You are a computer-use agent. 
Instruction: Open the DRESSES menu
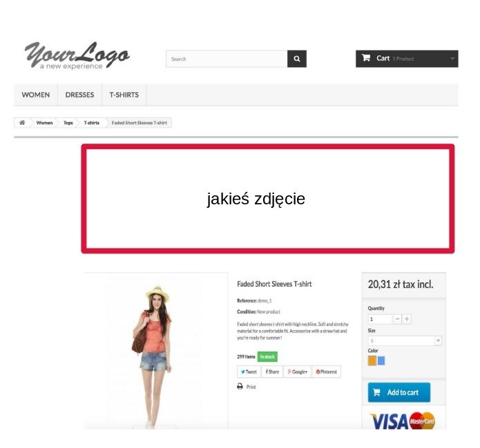coord(79,95)
